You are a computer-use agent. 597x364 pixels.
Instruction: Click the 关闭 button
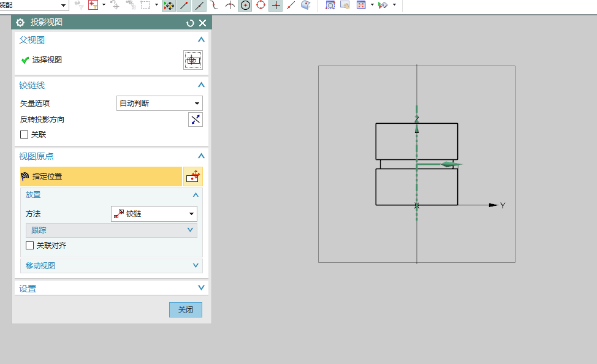[186, 310]
